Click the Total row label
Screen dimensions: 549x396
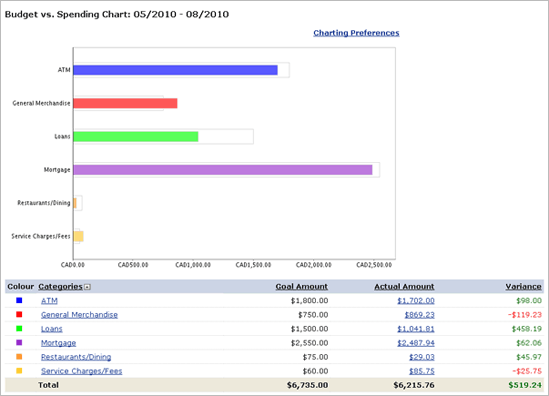[x=48, y=385]
